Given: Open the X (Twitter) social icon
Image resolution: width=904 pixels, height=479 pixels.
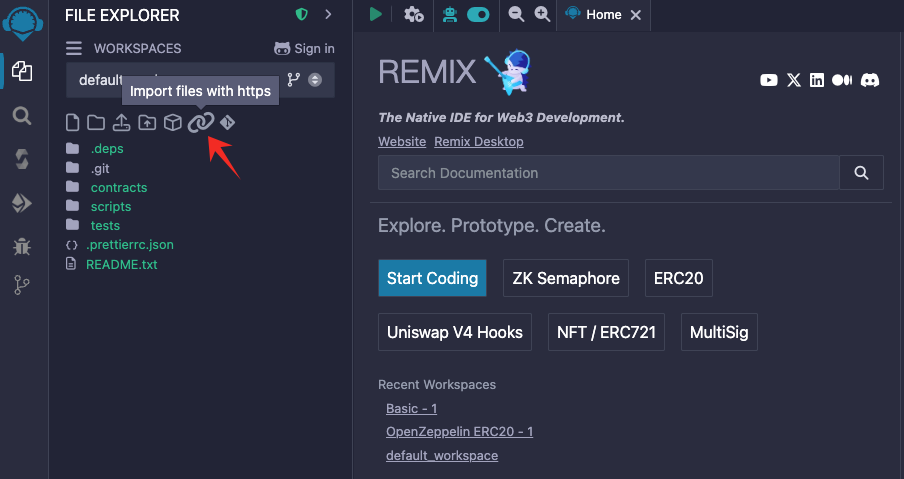Looking at the screenshot, I should click(794, 80).
